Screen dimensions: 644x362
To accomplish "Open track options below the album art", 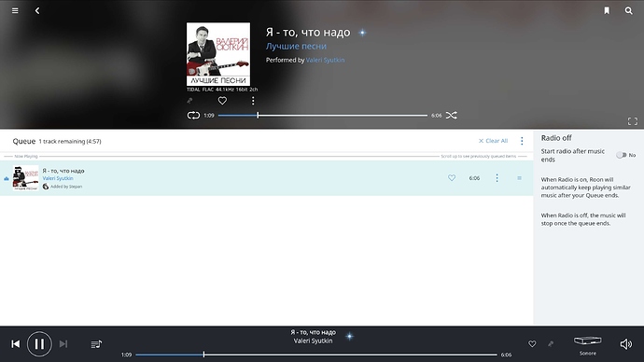I will (253, 101).
